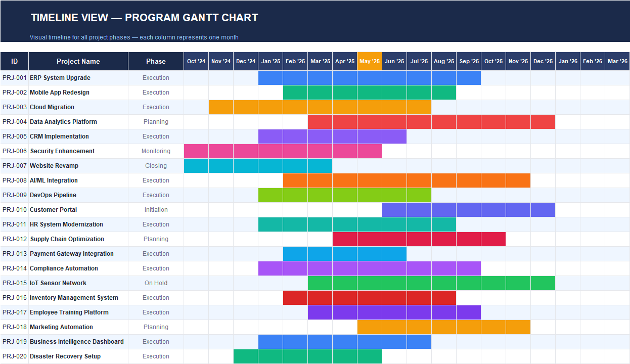Click the cyan Website Revamp timeline bar

pyautogui.click(x=258, y=166)
